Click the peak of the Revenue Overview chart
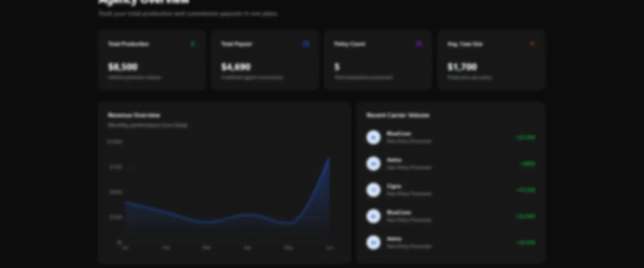This screenshot has width=644, height=268. click(x=329, y=157)
